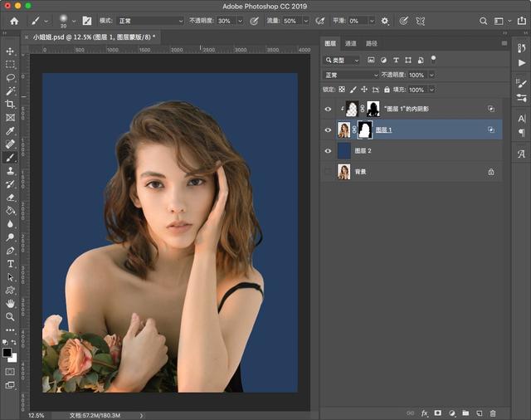This screenshot has height=420, width=531.
Task: Open layer fill 100% dropdown arrow
Action: (x=431, y=90)
